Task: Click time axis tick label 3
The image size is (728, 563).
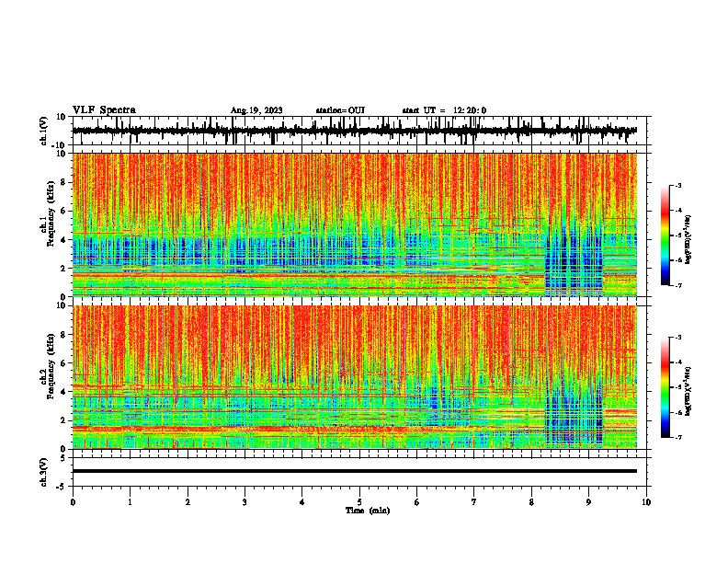Action: (245, 502)
